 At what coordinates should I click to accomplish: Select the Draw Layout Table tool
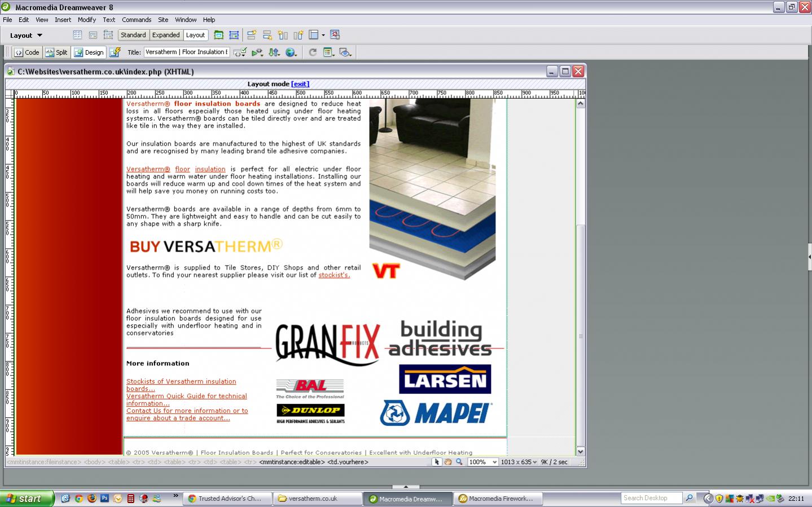point(218,35)
